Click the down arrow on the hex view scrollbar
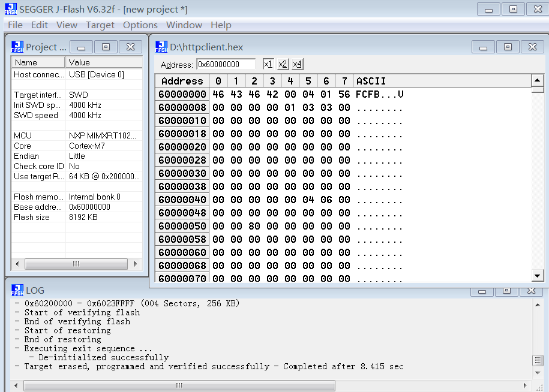The height and width of the screenshot is (392, 549). coord(538,275)
